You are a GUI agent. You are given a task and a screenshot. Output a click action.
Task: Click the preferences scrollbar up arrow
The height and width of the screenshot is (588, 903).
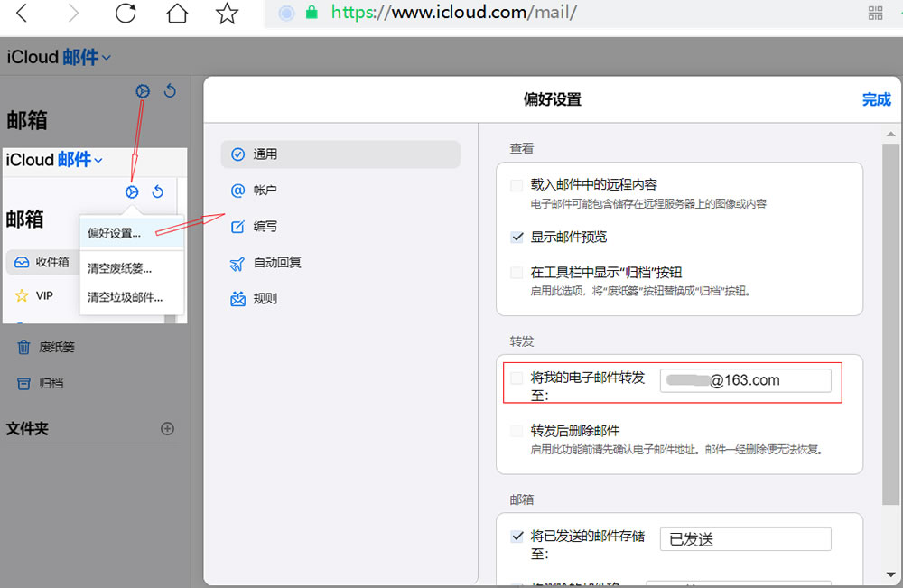pyautogui.click(x=891, y=135)
